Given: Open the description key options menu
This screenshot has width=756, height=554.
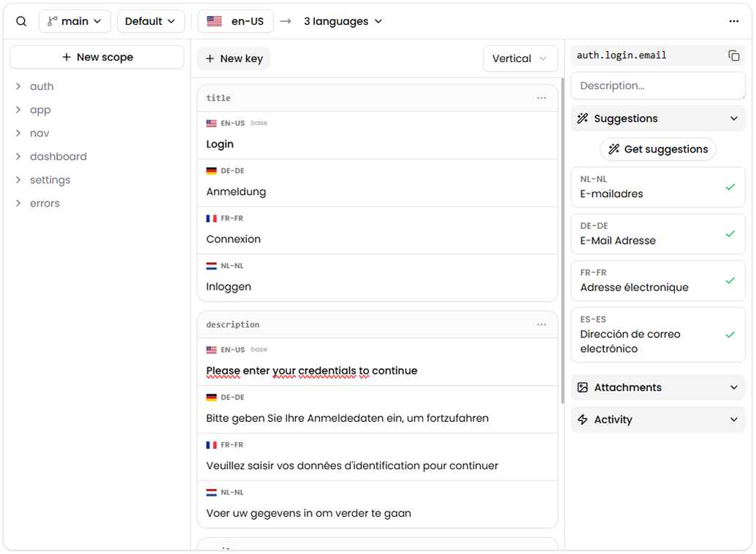Looking at the screenshot, I should tap(541, 324).
